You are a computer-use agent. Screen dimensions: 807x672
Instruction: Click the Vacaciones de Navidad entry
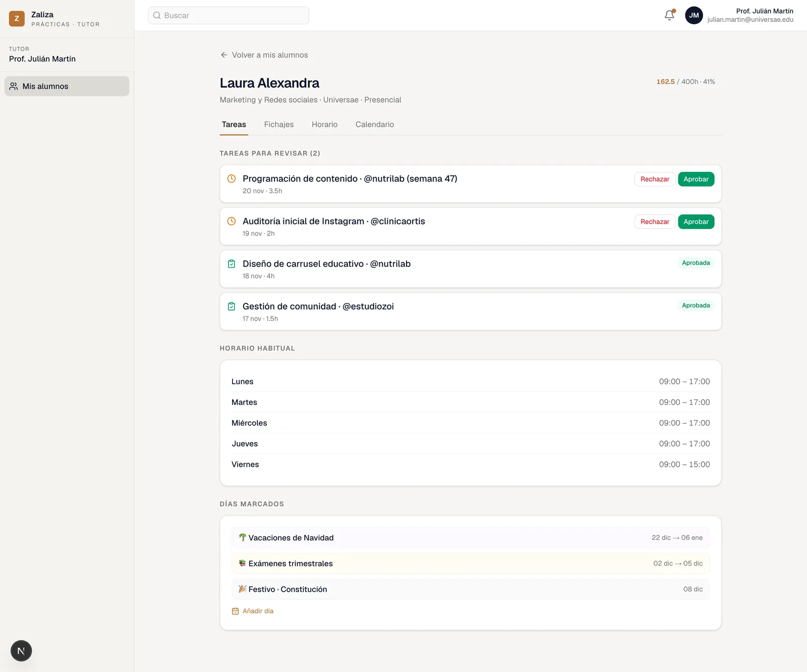tap(471, 537)
